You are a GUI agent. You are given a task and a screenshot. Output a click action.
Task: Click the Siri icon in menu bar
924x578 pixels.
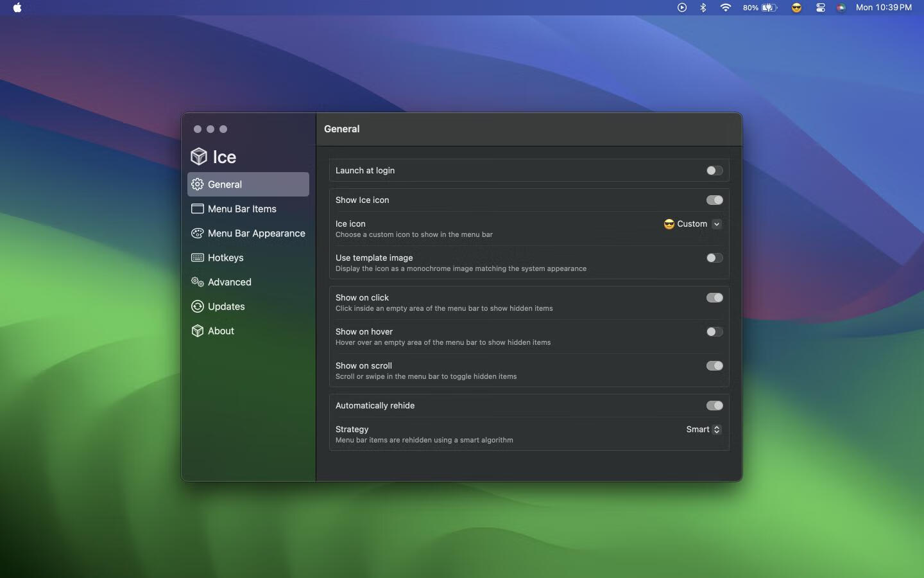point(841,8)
